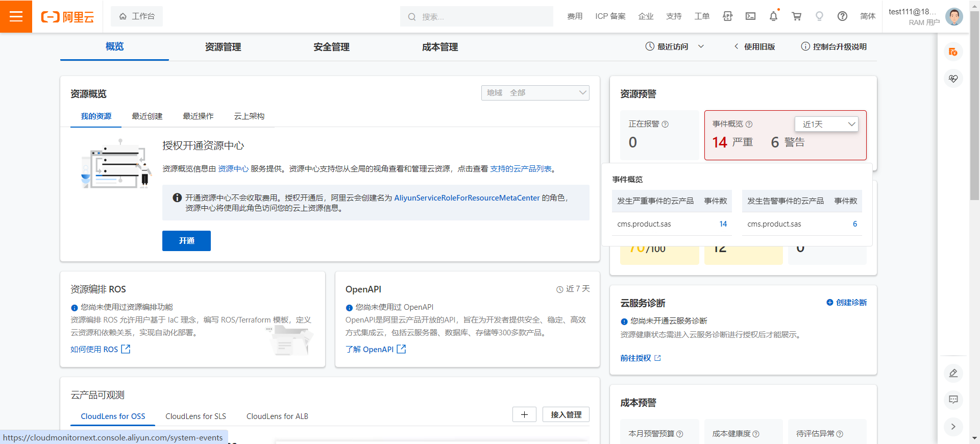The image size is (980, 444).
Task: Click the 近 7 天 clock indicator
Action: click(573, 289)
